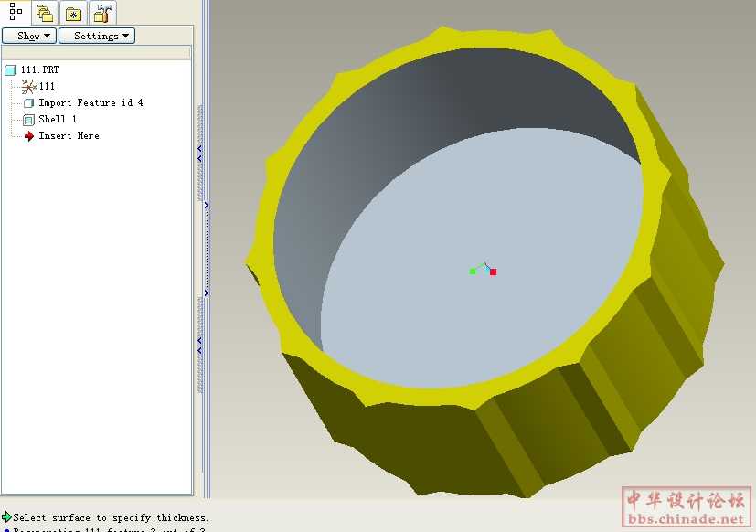The height and width of the screenshot is (532, 756).
Task: Switch to the Model Tree tab
Action: [x=15, y=12]
